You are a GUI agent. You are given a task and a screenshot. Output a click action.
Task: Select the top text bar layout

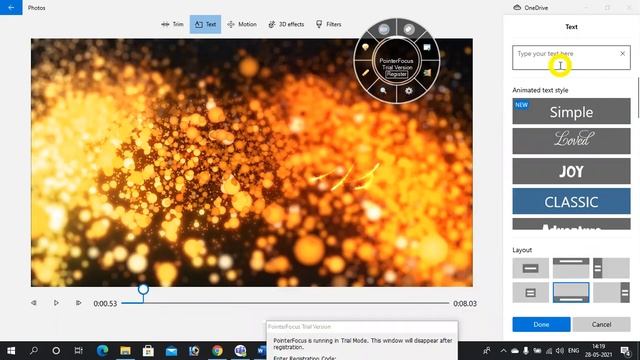point(571,268)
